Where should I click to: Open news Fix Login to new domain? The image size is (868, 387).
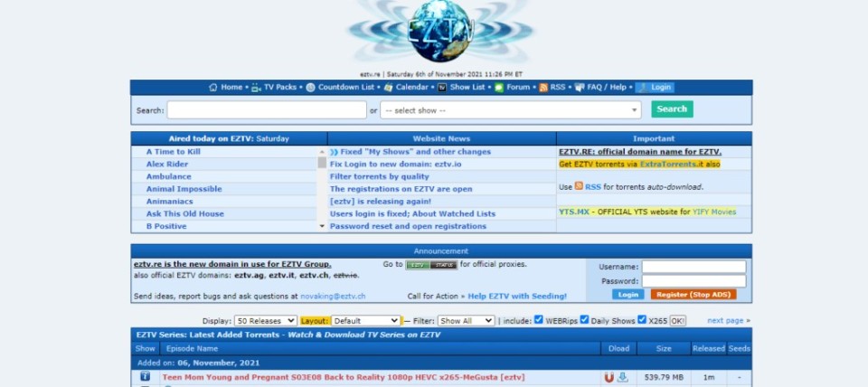point(396,165)
